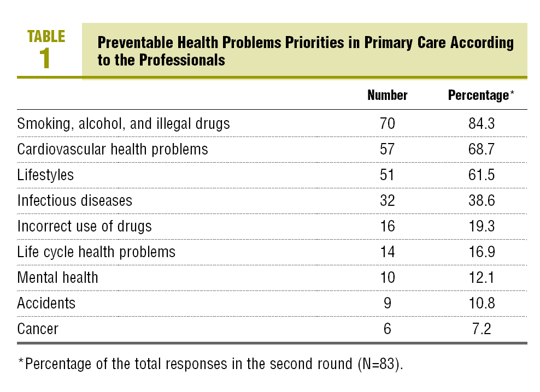Click the number 70 in the Smoking row

click(x=387, y=123)
